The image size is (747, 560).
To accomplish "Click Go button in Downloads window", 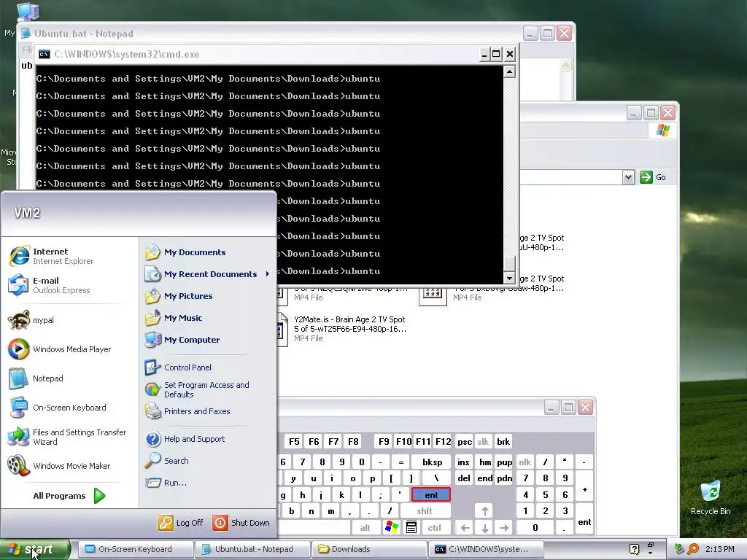I will click(653, 178).
